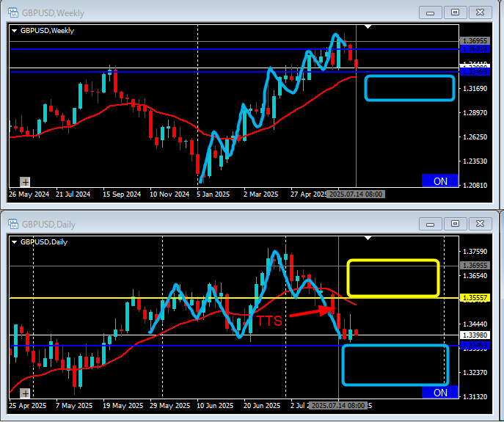504x422 pixels.
Task: Click the 1.32370 price scale value
Action: click(x=475, y=373)
